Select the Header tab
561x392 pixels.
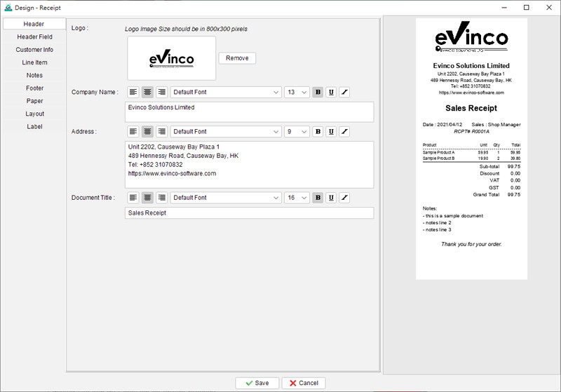pyautogui.click(x=34, y=24)
